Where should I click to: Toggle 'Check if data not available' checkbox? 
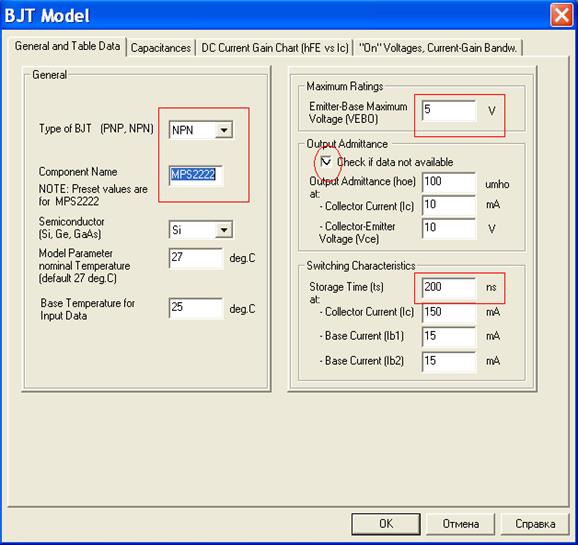pyautogui.click(x=326, y=162)
